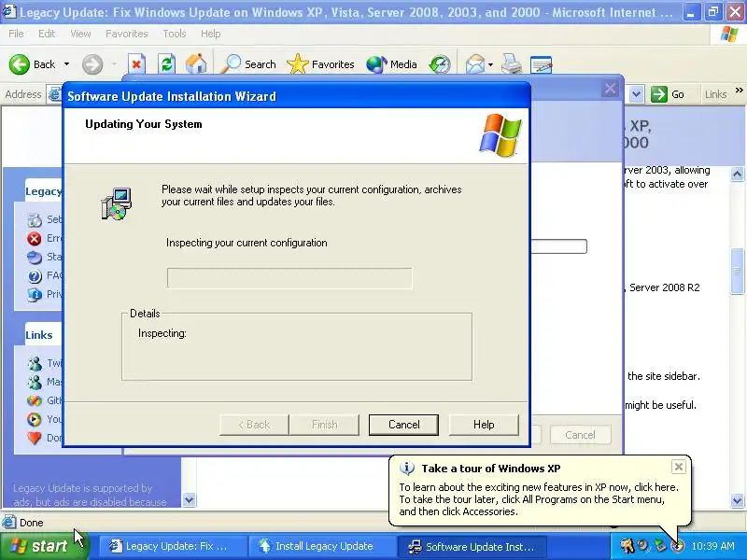Click the Take a tour of Windows XP title
The width and height of the screenshot is (747, 560).
click(x=491, y=469)
